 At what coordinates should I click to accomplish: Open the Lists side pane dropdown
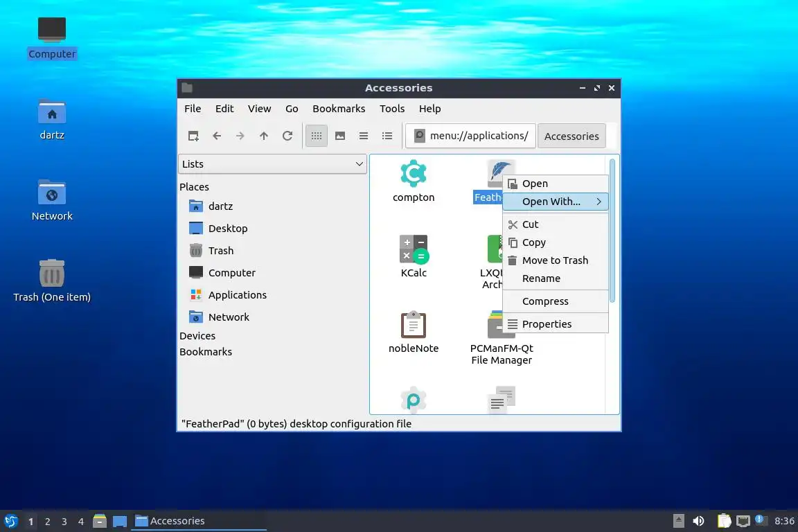tap(272, 164)
